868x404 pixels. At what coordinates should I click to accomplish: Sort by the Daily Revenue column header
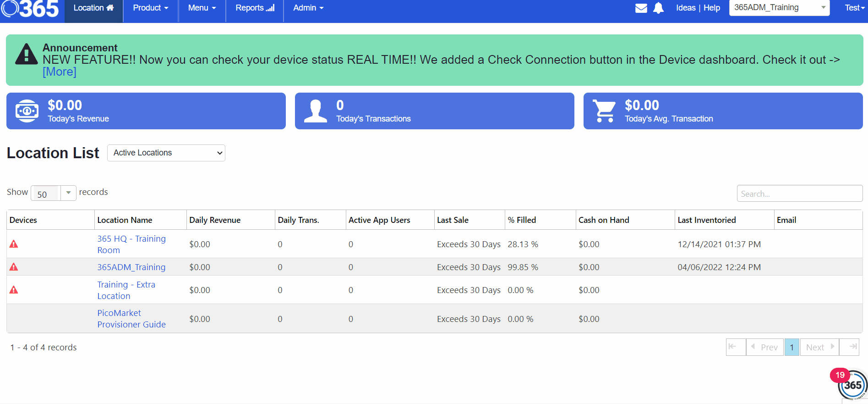231,220
